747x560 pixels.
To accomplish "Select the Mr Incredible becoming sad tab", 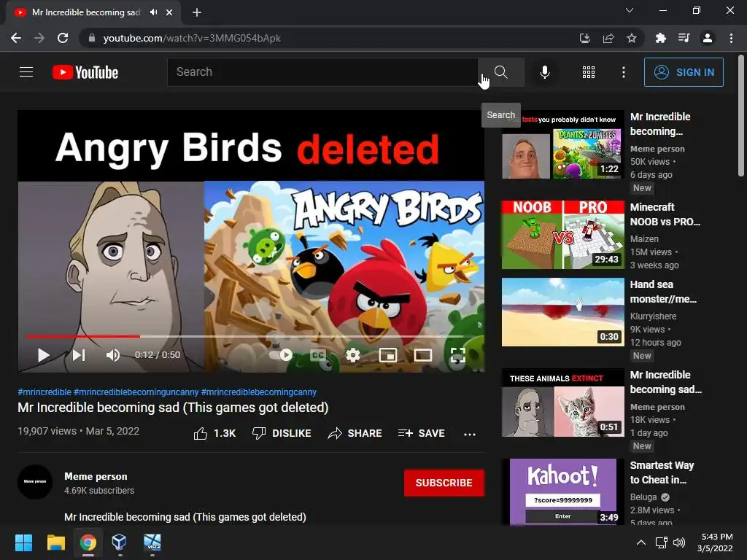I will (x=93, y=12).
